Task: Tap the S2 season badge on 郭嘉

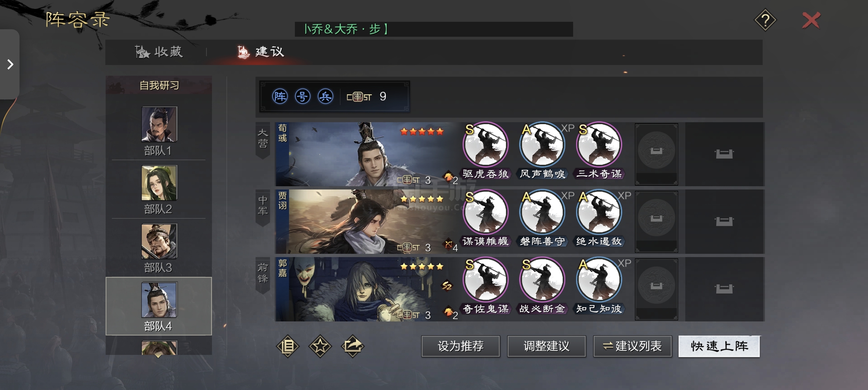Action: coord(447,286)
